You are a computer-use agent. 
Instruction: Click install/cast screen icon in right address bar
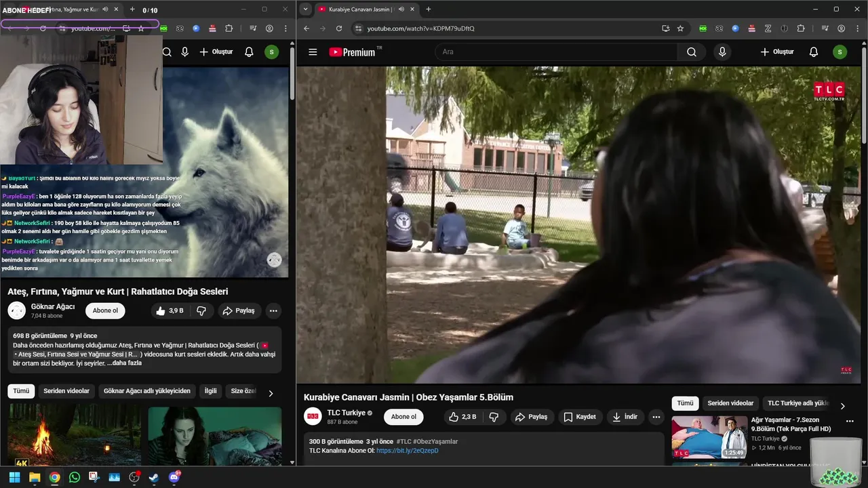point(665,28)
